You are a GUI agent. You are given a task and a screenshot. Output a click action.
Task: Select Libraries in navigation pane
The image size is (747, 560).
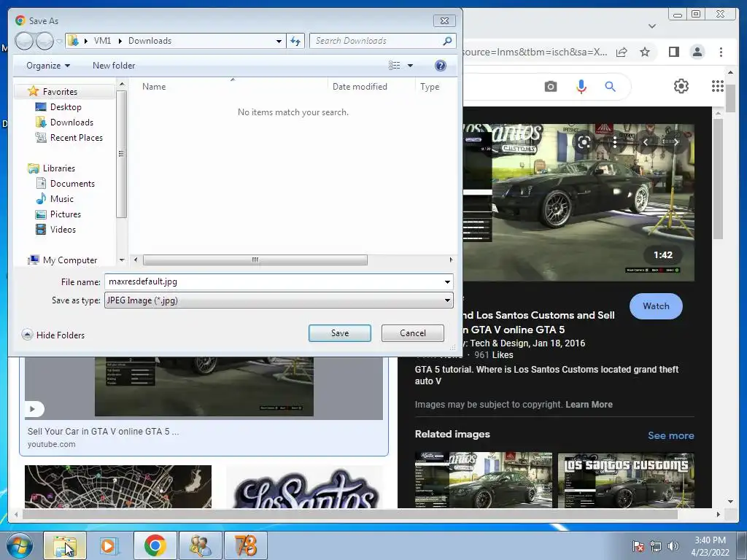pos(58,168)
